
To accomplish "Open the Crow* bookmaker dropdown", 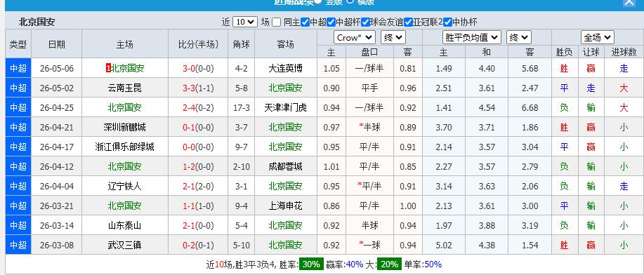I will pyautogui.click(x=355, y=38).
